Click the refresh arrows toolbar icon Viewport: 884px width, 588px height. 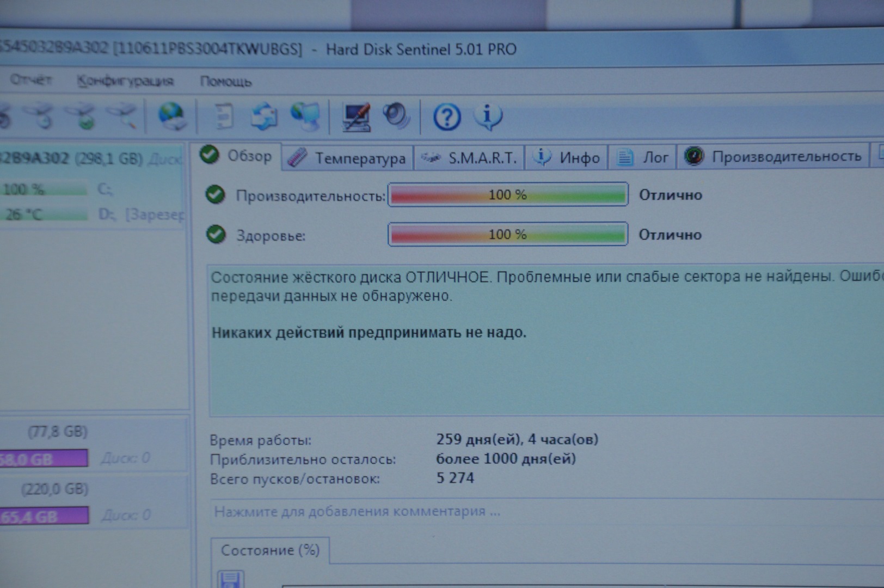(x=264, y=117)
